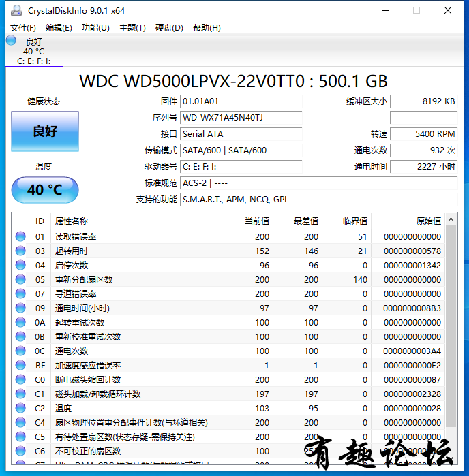The height and width of the screenshot is (476, 469).
Task: Click raw value 000000001342 in 启停次数 row
Action: pyautogui.click(x=412, y=266)
